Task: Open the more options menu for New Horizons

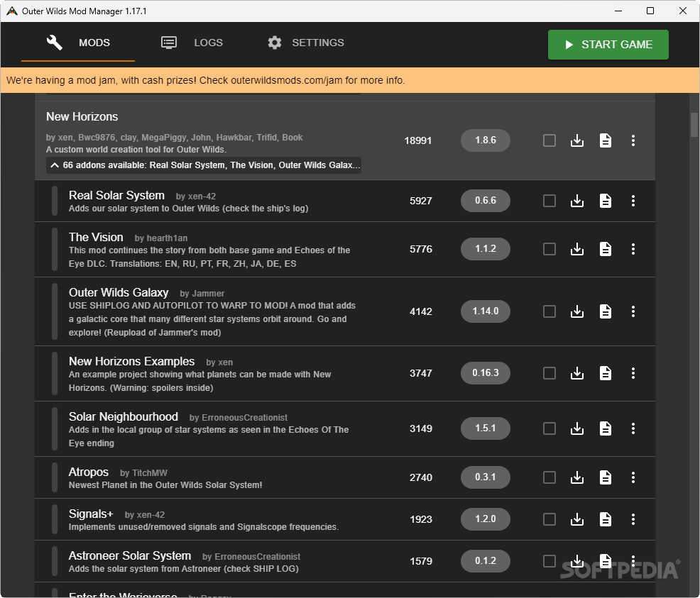Action: (633, 140)
